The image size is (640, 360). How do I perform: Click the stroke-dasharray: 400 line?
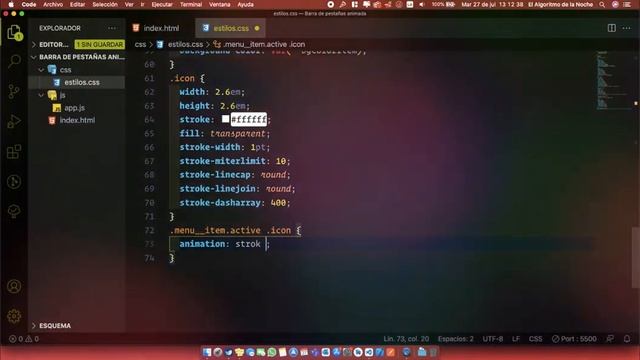(235, 202)
